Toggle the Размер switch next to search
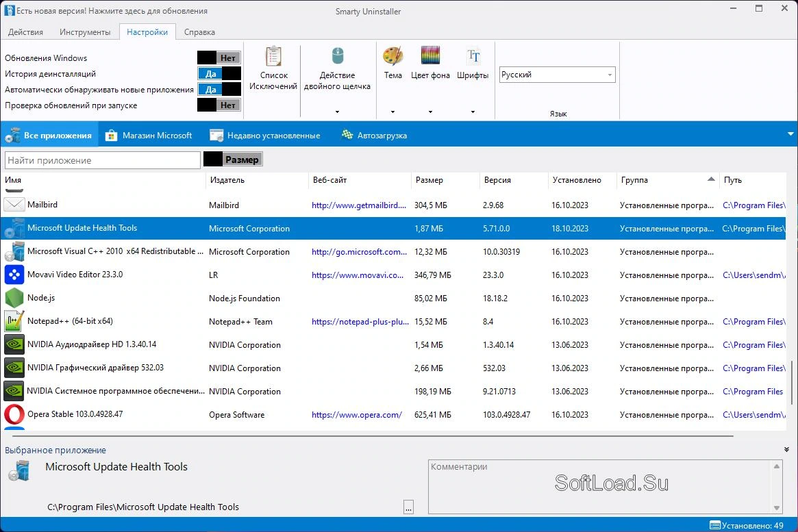This screenshot has height=532, width=798. point(233,160)
